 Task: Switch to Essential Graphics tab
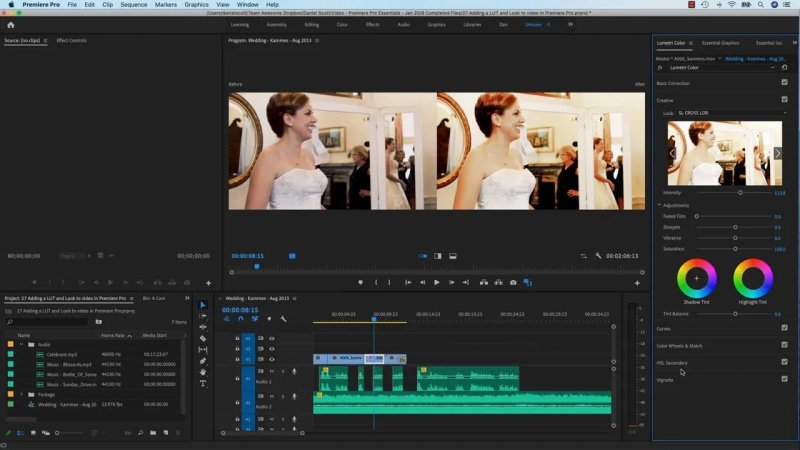[720, 43]
